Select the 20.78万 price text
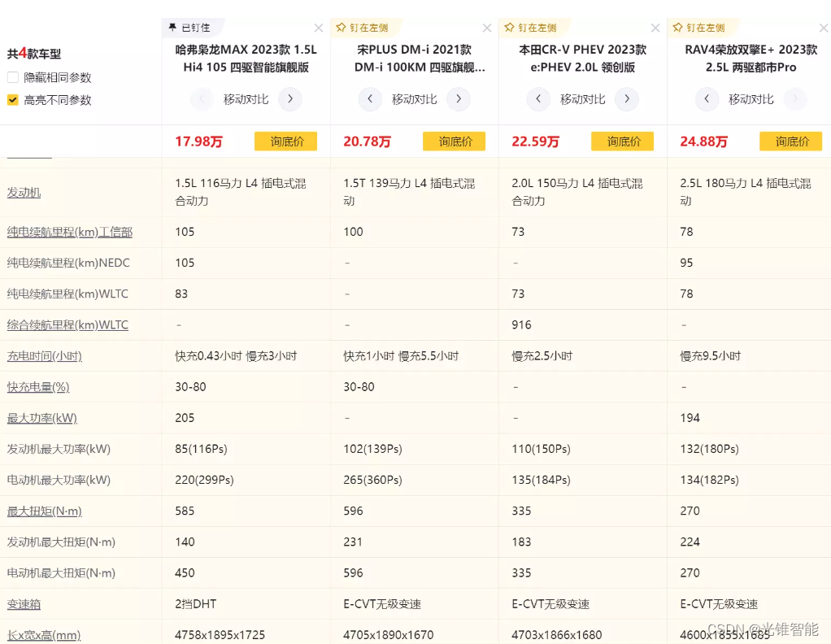Image resolution: width=831 pixels, height=644 pixels. 368,141
